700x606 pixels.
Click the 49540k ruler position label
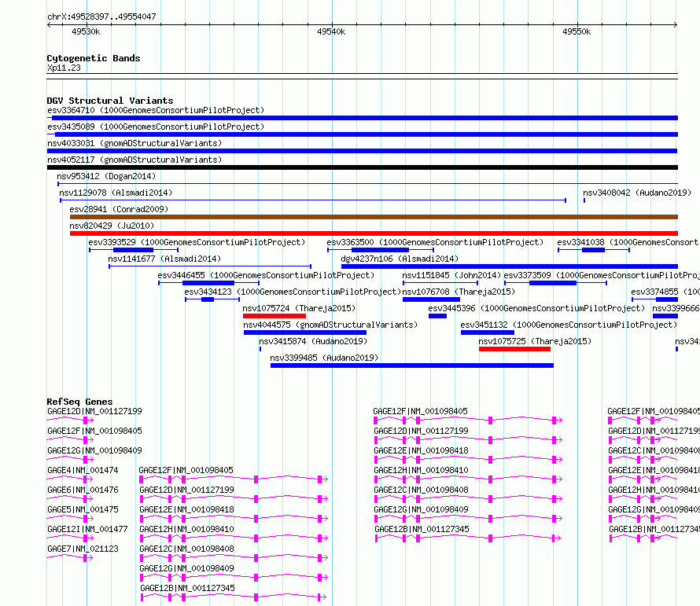[331, 31]
